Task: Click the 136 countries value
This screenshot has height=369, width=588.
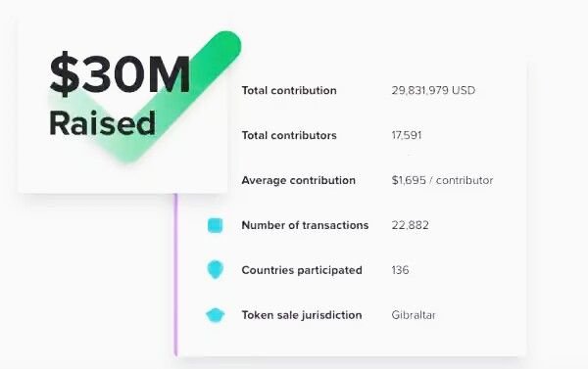Action: [x=400, y=270]
